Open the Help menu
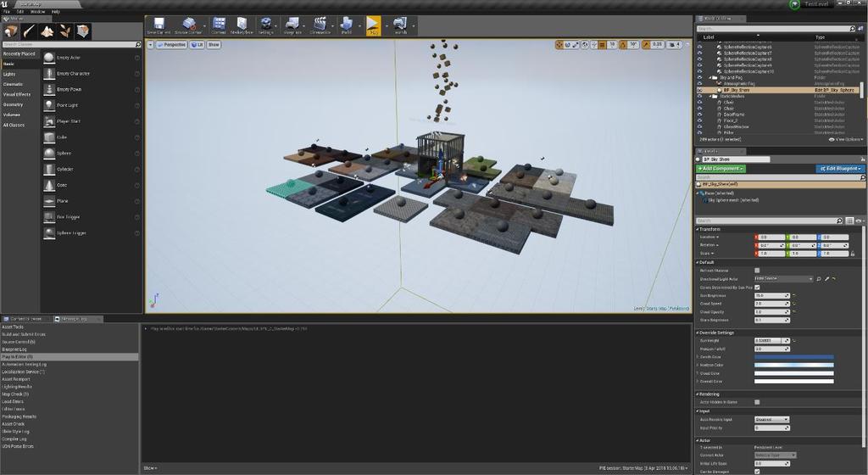The width and height of the screenshot is (868, 475). coord(56,12)
